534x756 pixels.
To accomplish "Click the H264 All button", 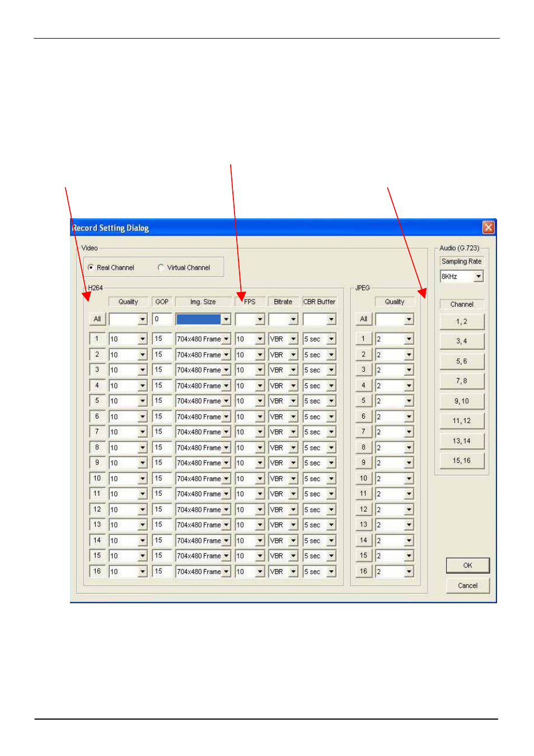I will point(97,319).
